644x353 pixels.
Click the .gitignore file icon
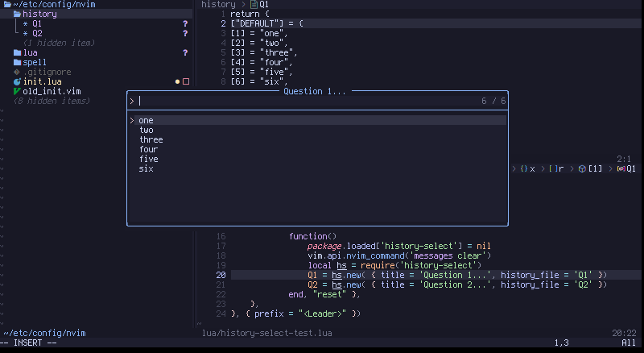17,72
